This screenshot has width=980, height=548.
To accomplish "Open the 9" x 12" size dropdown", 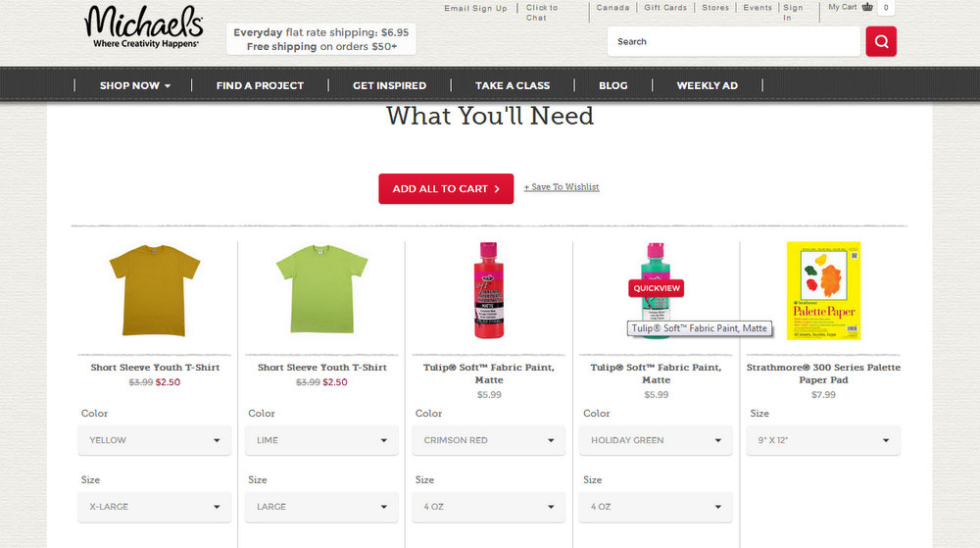I will (823, 440).
